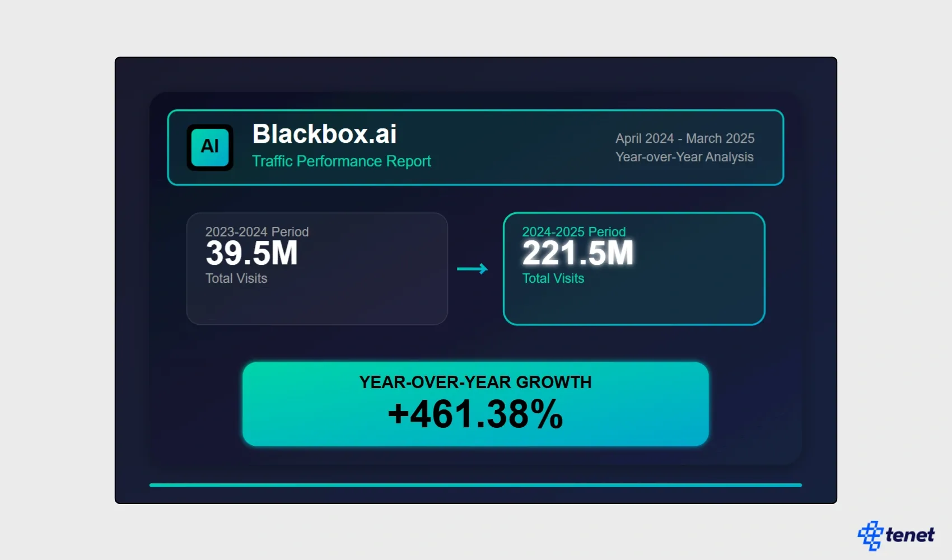Click the YEAR-OVER-YEAR GROWTH heading
This screenshot has height=560, width=952.
[475, 382]
